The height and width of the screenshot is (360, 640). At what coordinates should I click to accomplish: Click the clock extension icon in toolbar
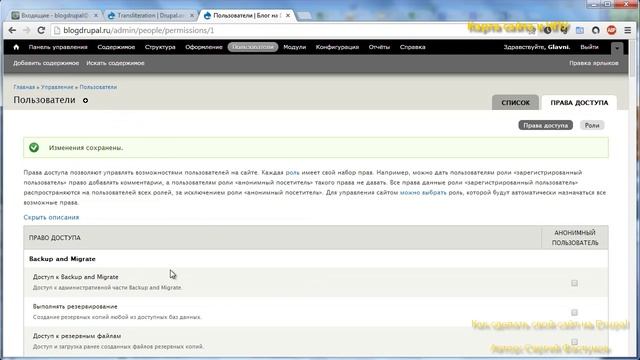(547, 30)
